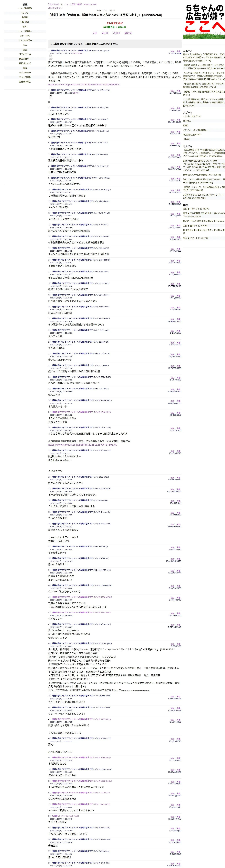Open 市況1 board in sidebar
The height and width of the screenshot is (868, 225).
tap(25, 27)
